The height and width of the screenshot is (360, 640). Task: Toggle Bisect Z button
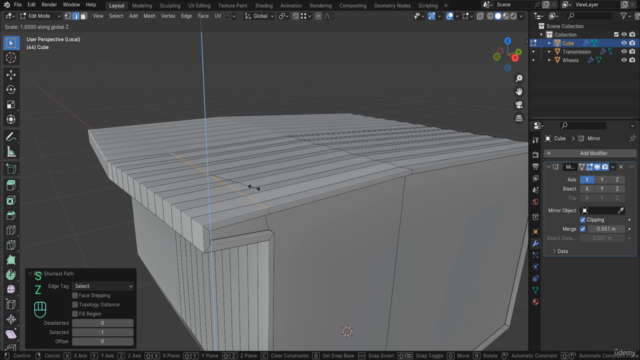(x=617, y=189)
